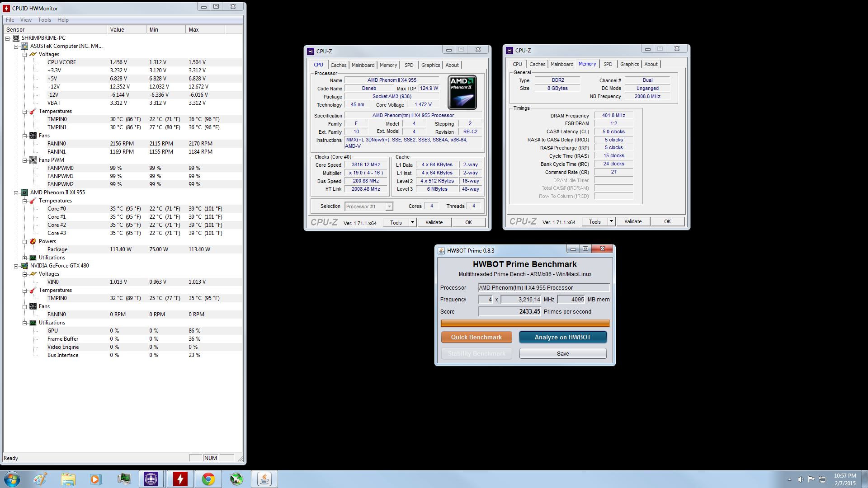Click the Powers flame icon in HWMonitor

click(x=33, y=241)
